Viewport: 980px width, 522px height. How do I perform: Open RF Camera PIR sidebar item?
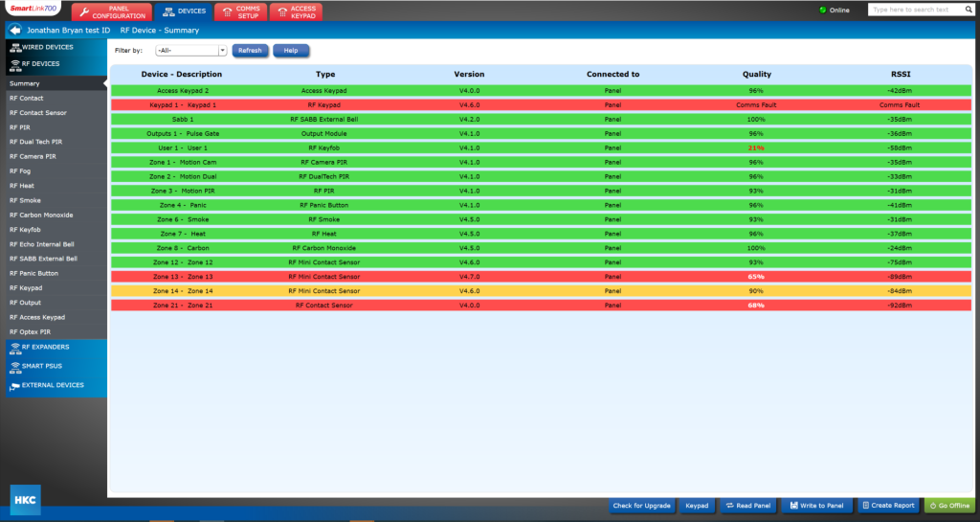(x=56, y=157)
